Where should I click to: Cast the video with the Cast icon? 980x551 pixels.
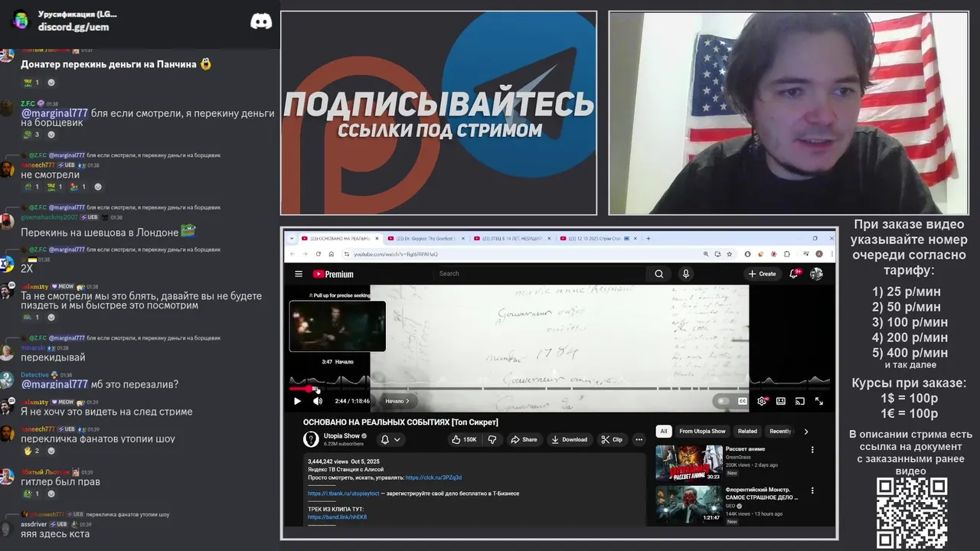[x=800, y=401]
